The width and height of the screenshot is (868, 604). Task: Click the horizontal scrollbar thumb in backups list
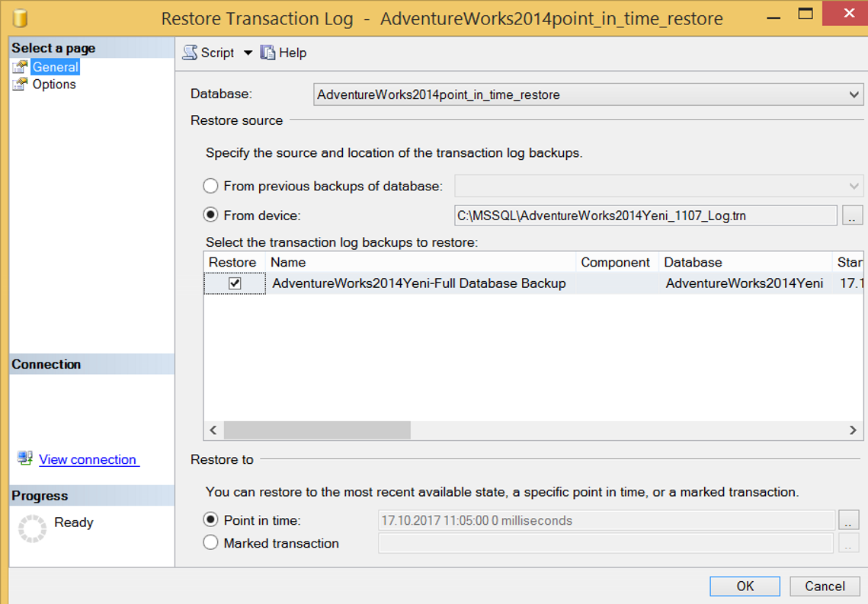coord(317,430)
